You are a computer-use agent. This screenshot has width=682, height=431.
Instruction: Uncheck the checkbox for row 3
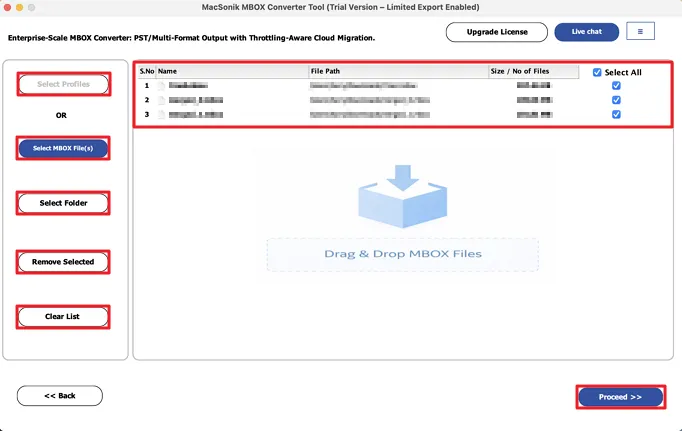pos(616,114)
